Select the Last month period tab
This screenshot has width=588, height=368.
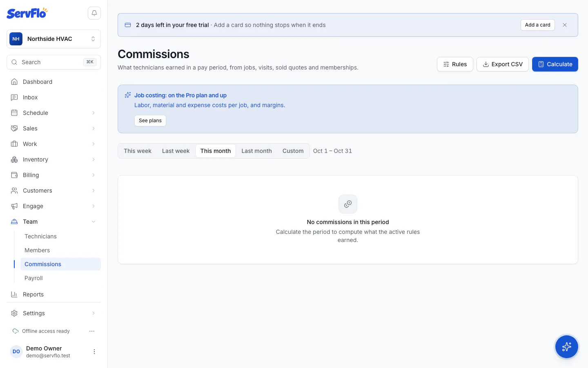point(256,151)
